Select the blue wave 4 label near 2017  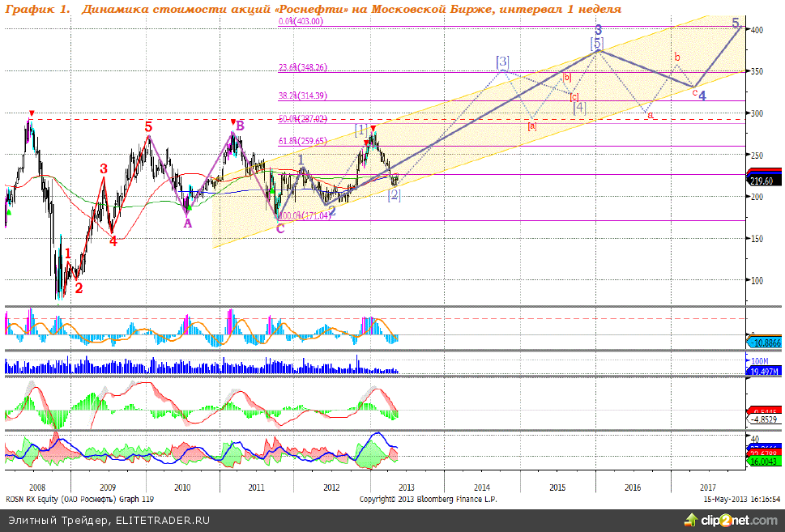pyautogui.click(x=702, y=96)
